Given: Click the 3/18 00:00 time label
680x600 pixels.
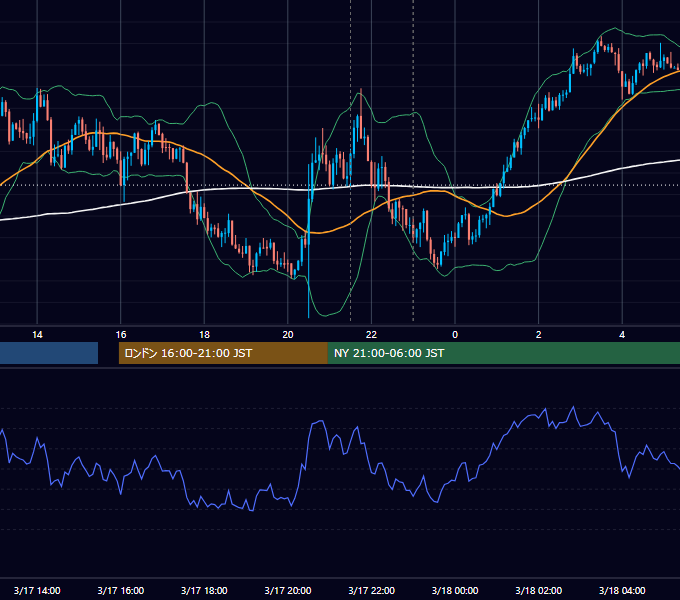Looking at the screenshot, I should click(455, 590).
